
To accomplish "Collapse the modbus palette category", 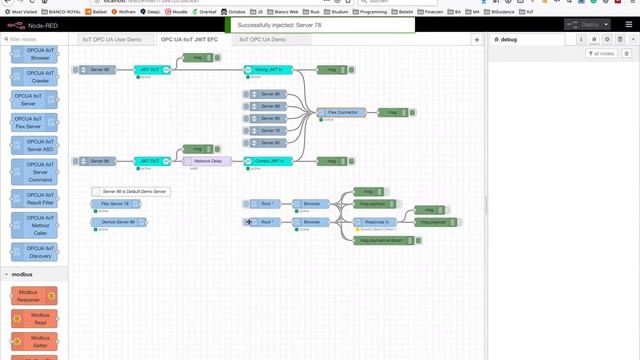I will pyautogui.click(x=7, y=274).
